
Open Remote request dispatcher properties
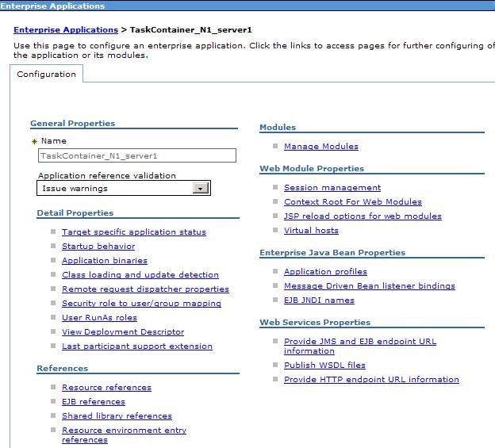[145, 289]
